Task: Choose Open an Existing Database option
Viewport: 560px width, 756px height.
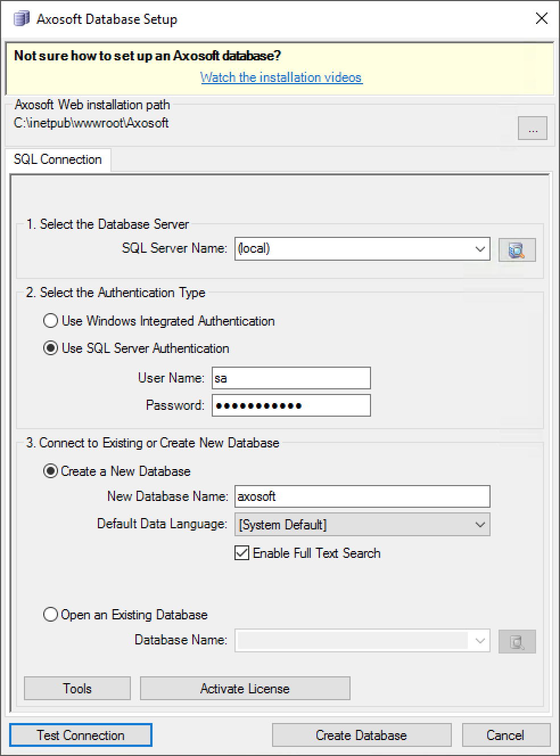Action: point(50,614)
